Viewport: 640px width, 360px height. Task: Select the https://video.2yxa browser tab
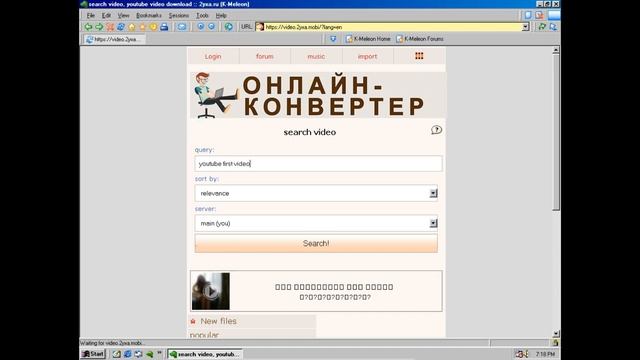pyautogui.click(x=114, y=39)
